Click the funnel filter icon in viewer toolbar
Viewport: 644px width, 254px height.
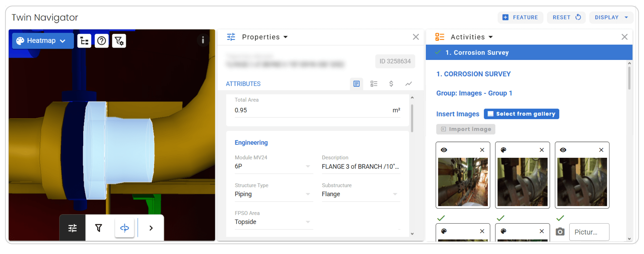pyautogui.click(x=98, y=228)
